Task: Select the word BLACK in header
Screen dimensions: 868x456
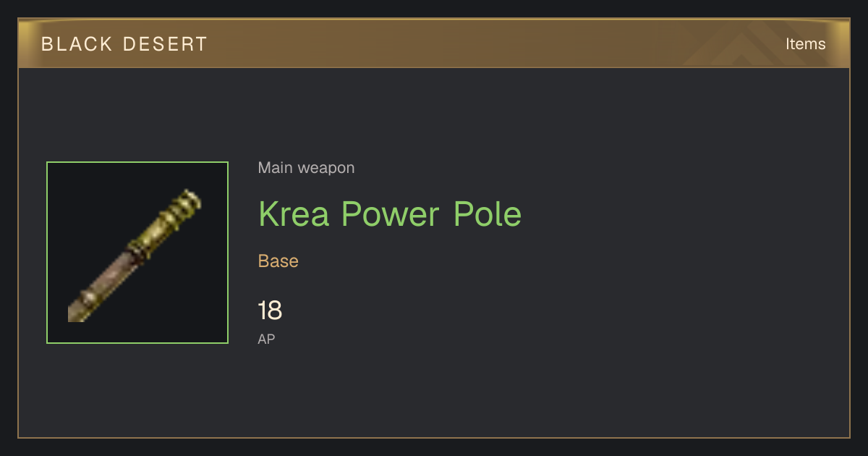Action: 77,44
